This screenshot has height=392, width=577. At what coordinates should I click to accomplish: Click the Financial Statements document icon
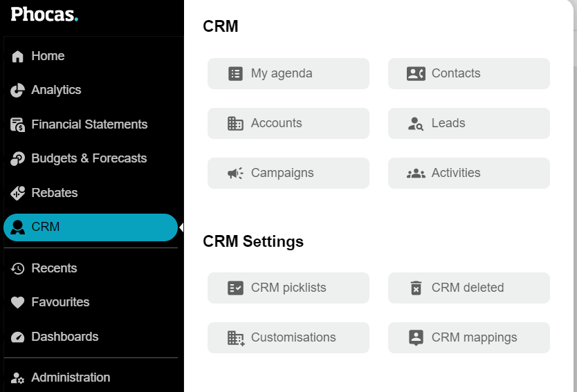click(x=18, y=125)
